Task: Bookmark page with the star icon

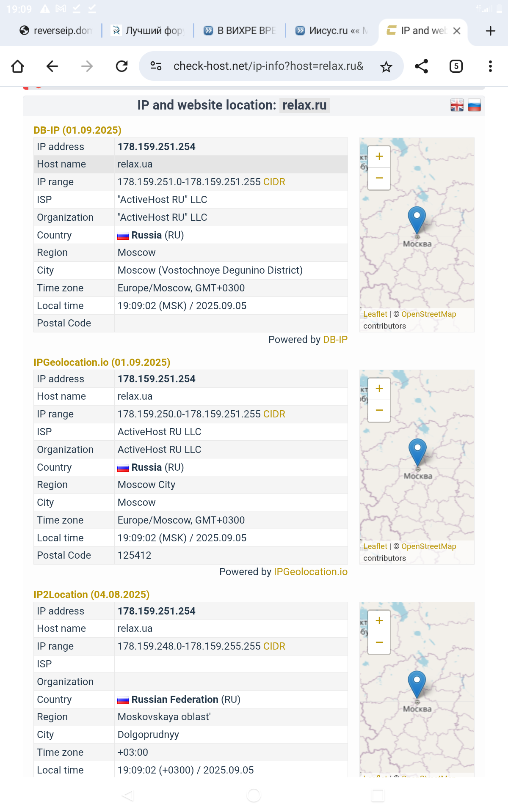Action: pos(386,66)
